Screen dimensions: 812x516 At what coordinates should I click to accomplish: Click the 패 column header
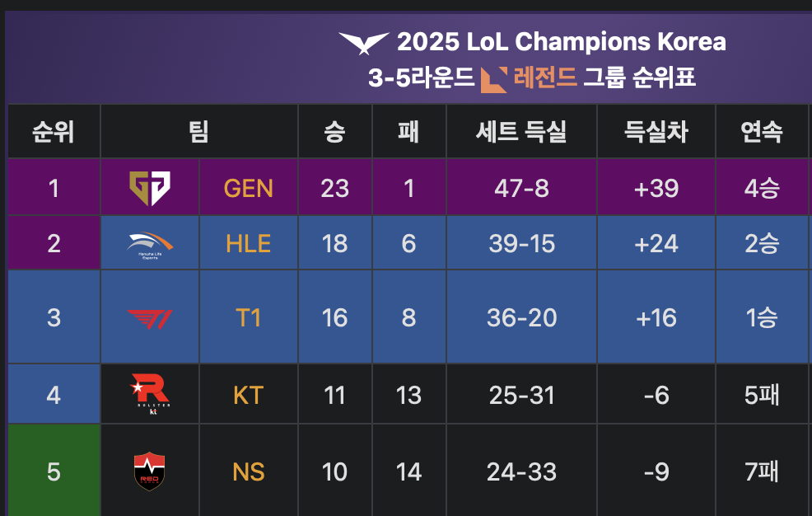408,132
